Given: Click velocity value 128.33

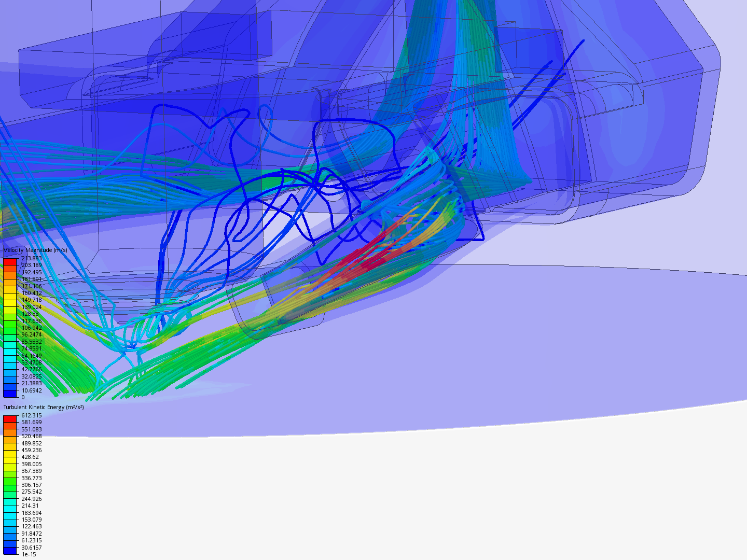Looking at the screenshot, I should [x=30, y=314].
